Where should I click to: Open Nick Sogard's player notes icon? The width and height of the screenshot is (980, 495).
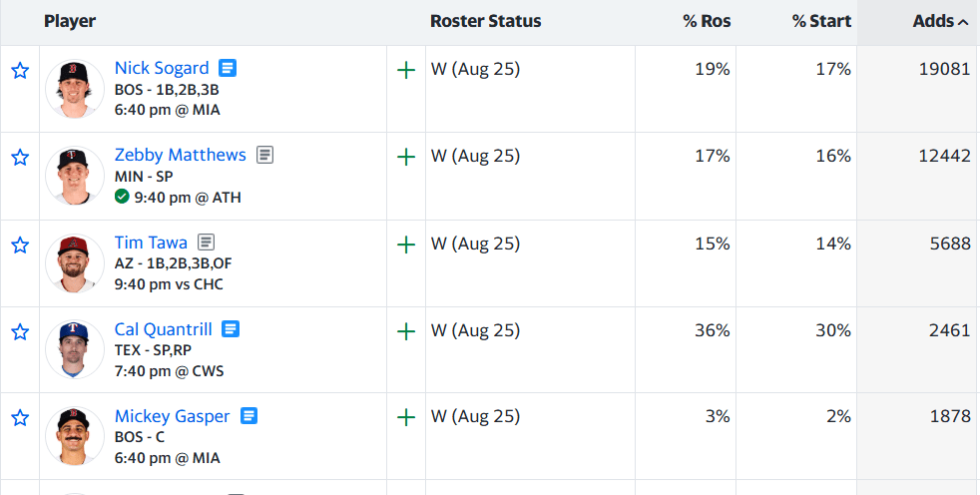pyautogui.click(x=228, y=68)
